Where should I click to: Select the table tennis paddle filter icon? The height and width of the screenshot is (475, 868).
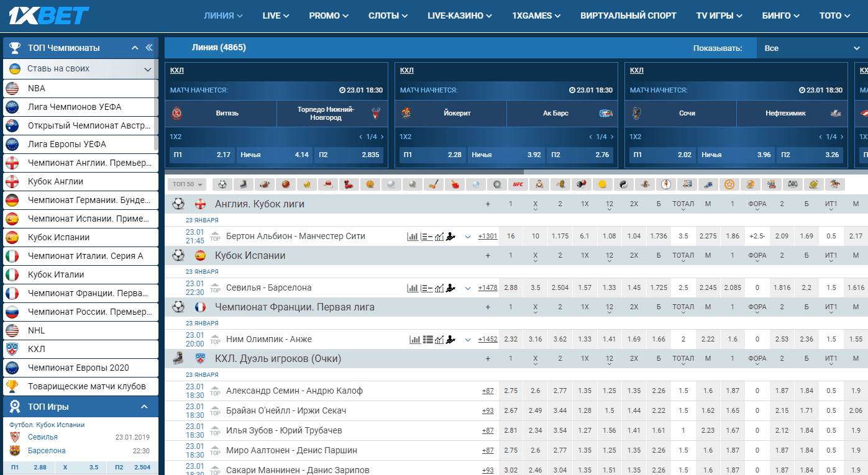[x=455, y=184]
